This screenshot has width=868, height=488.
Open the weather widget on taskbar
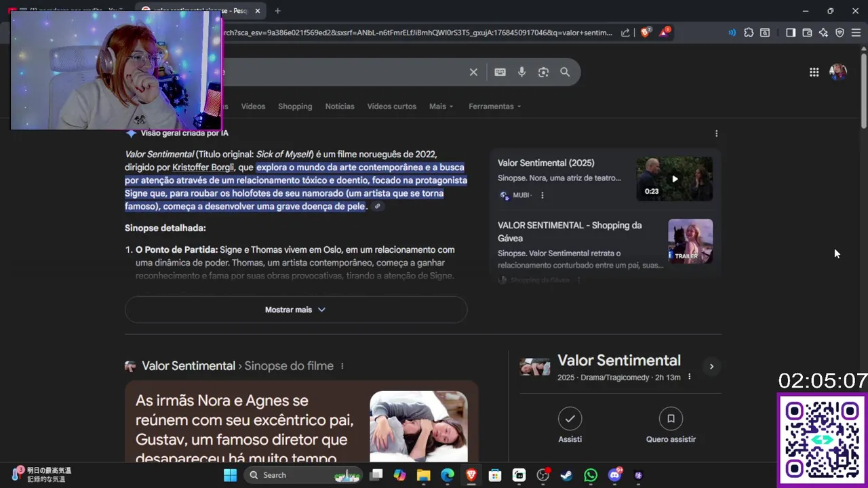42,474
